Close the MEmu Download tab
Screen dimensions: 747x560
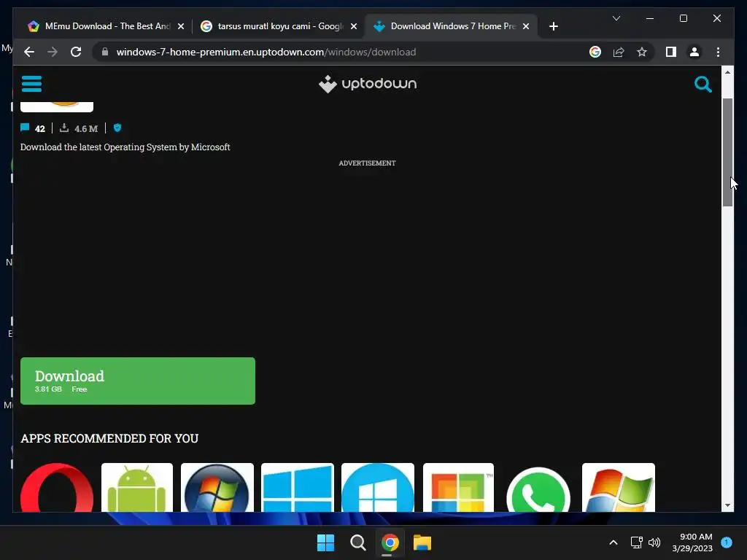[181, 27]
